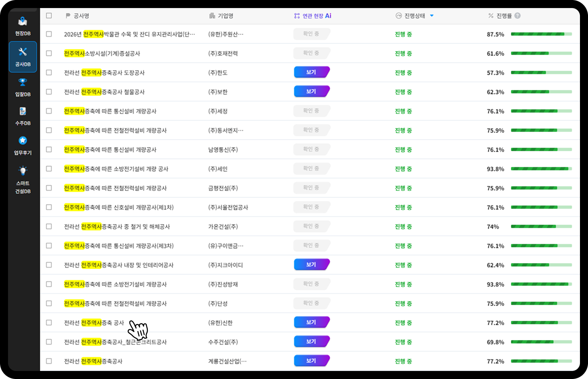Open 전주역사증축에 따른 신호설비 개량공사(제1차)
Screen dimensions: 588x379
[x=119, y=207]
